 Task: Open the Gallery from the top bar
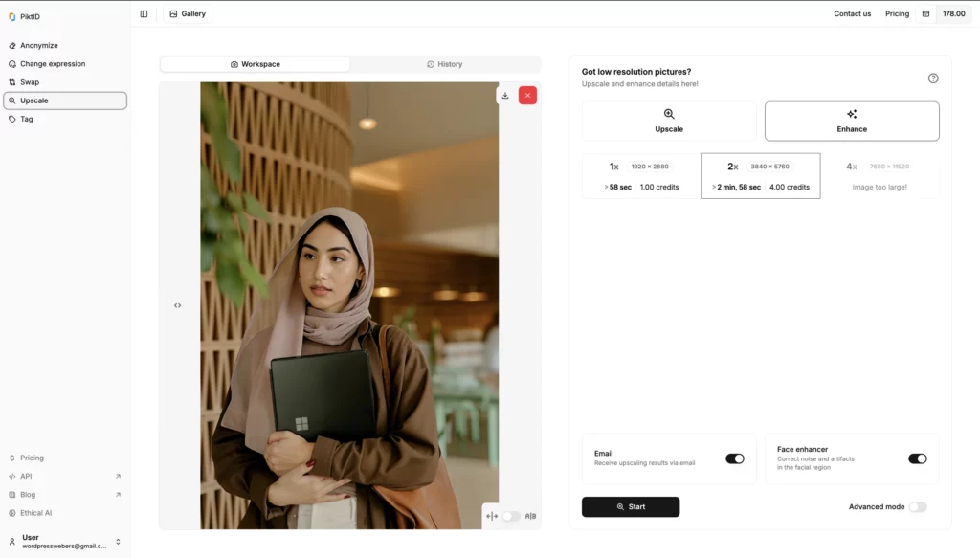pyautogui.click(x=188, y=14)
